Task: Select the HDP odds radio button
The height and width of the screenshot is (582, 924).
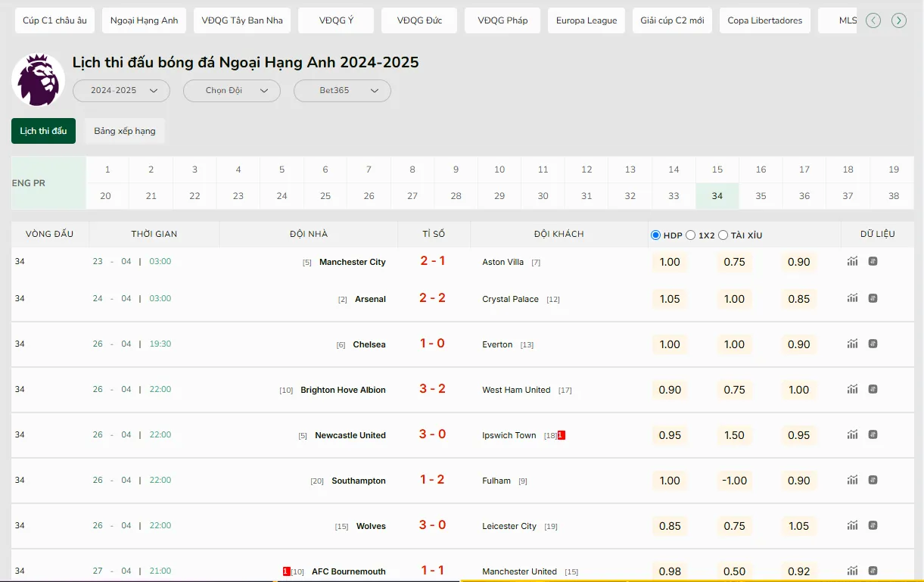Action: 655,235
